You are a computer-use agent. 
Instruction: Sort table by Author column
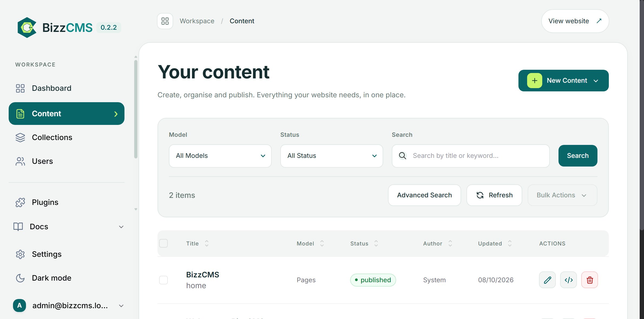coord(438,244)
